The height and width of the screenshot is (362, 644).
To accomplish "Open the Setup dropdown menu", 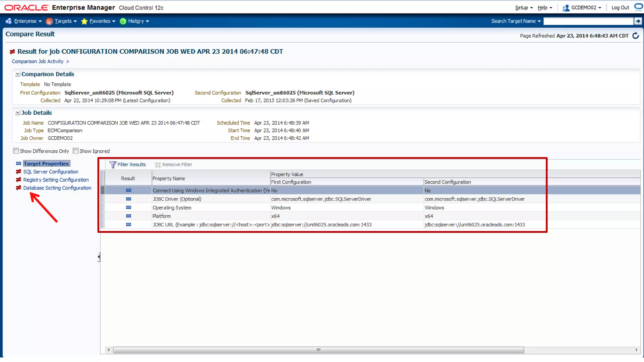I will 524,8.
